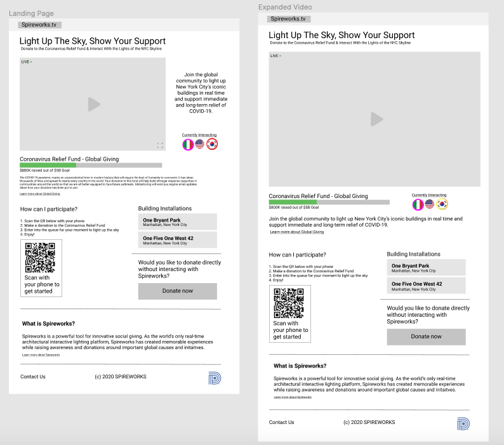The width and height of the screenshot is (504, 445).
Task: Click Currently Interacting label on Expanded Video page
Action: tap(429, 195)
